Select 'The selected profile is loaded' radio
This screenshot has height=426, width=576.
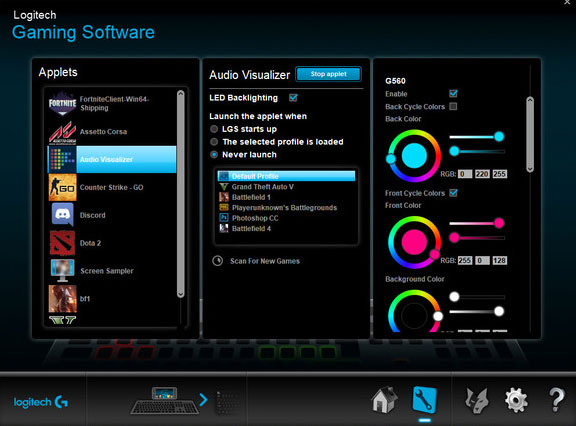(214, 142)
